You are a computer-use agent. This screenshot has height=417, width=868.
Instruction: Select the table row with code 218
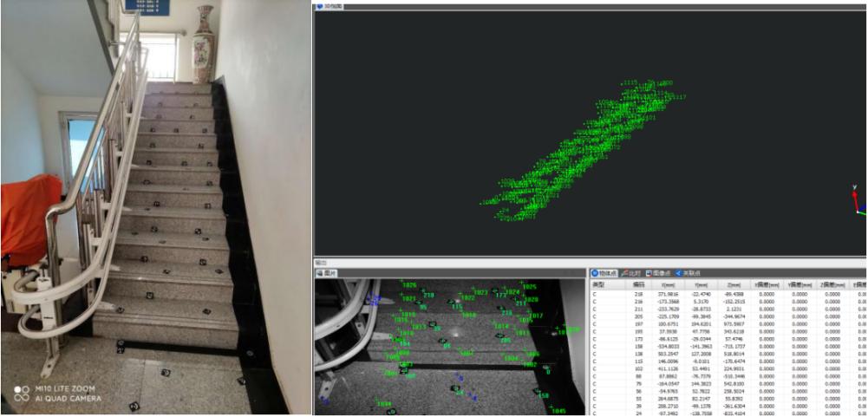point(639,295)
